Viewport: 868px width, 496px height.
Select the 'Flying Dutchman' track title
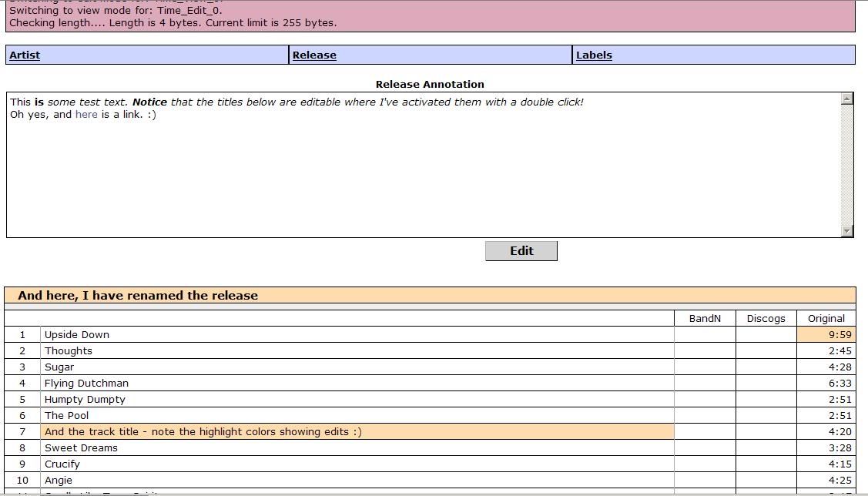click(x=86, y=383)
